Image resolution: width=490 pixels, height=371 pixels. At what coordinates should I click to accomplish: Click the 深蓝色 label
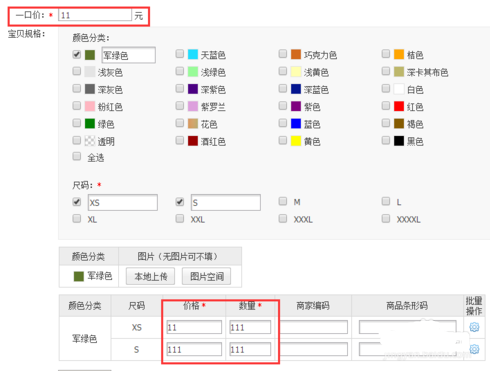tap(316, 90)
